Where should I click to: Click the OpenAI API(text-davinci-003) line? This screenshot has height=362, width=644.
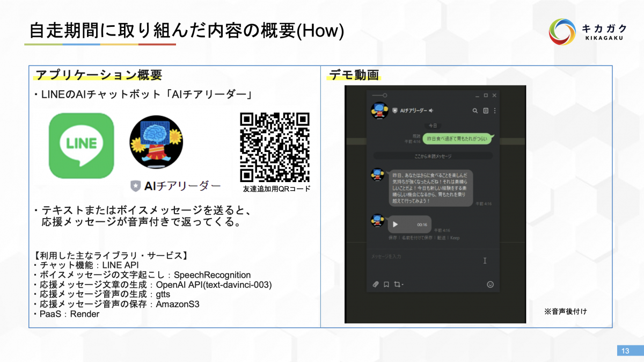(152, 285)
